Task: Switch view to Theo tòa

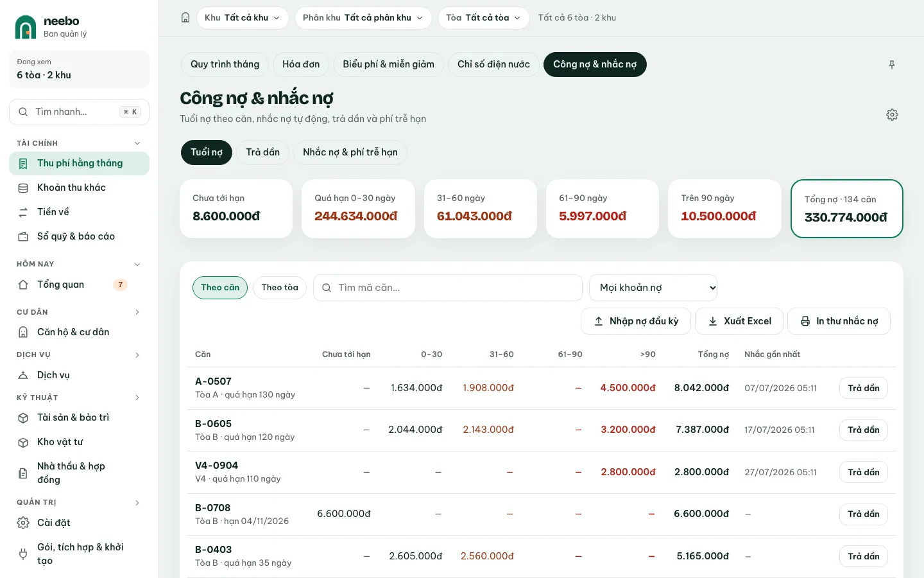Action: tap(280, 288)
